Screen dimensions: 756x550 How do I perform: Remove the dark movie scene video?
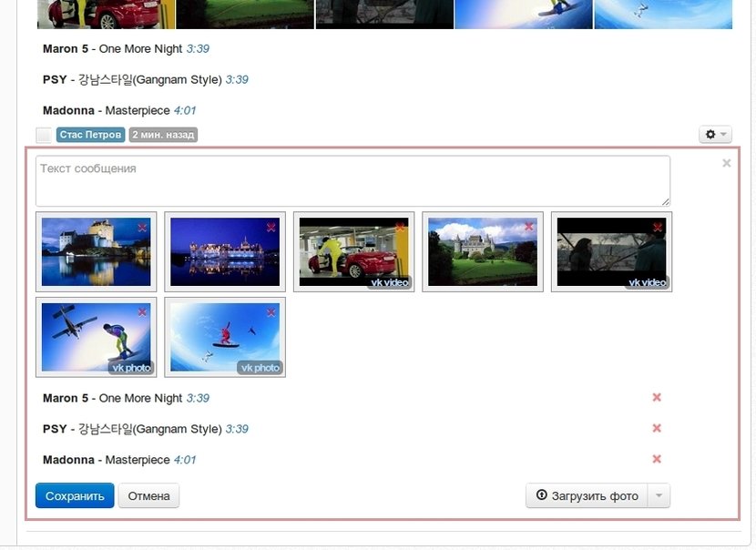[658, 227]
